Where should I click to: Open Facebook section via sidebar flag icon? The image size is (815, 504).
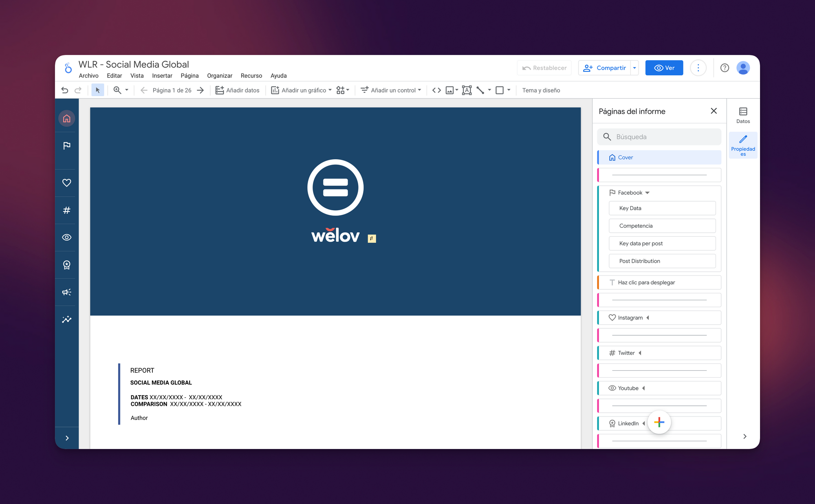[67, 146]
